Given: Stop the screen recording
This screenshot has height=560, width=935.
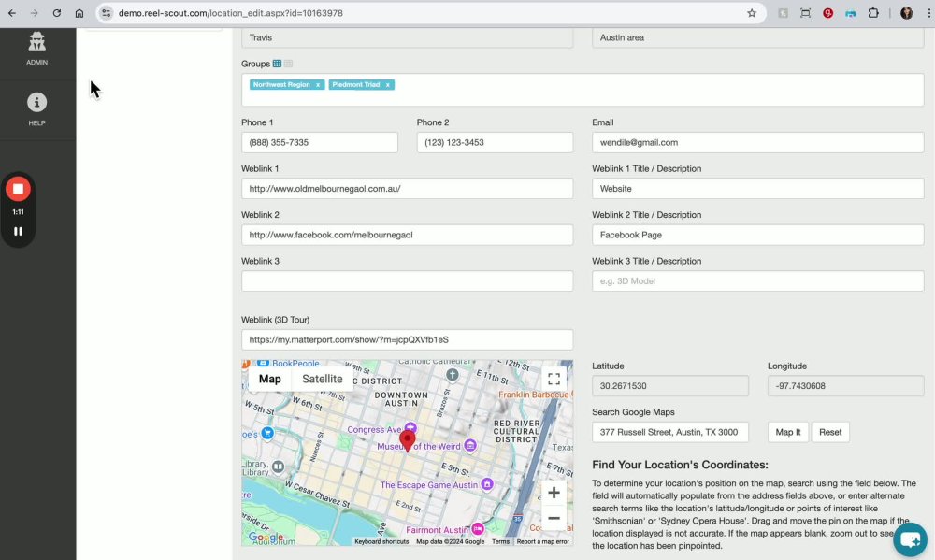Looking at the screenshot, I should tap(18, 189).
